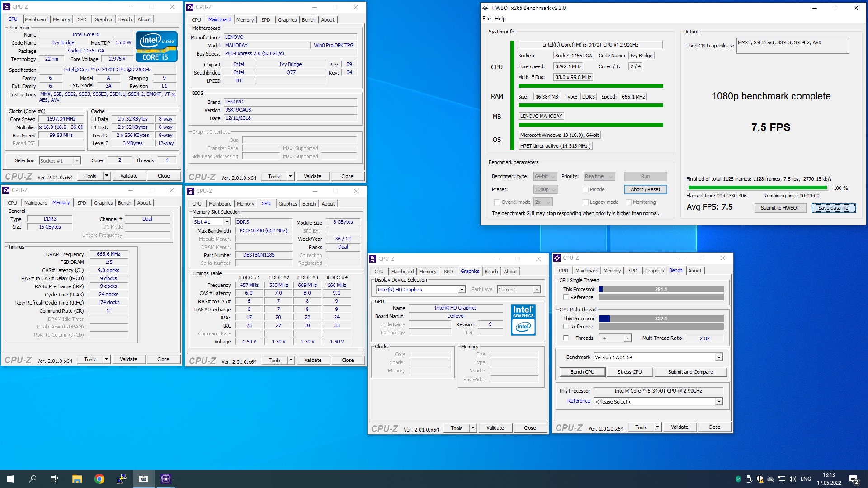The width and height of the screenshot is (868, 488).
Task: Switch to Bench tab in Graphics CPU-Z window
Action: click(x=491, y=272)
